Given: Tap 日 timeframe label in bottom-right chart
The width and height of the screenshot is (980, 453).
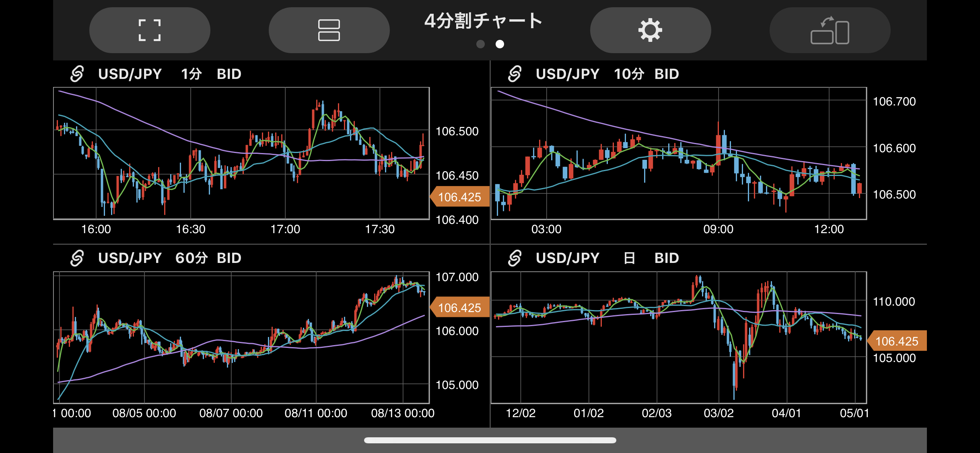Looking at the screenshot, I should (629, 258).
